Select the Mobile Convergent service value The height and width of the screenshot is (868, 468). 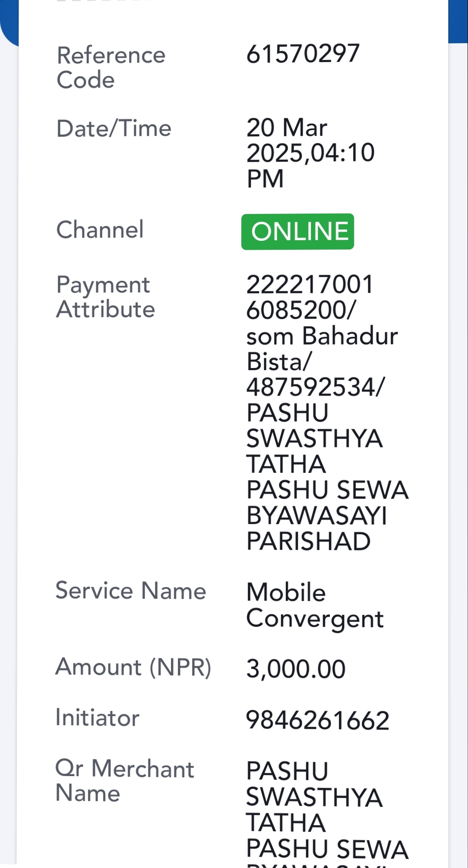click(315, 606)
